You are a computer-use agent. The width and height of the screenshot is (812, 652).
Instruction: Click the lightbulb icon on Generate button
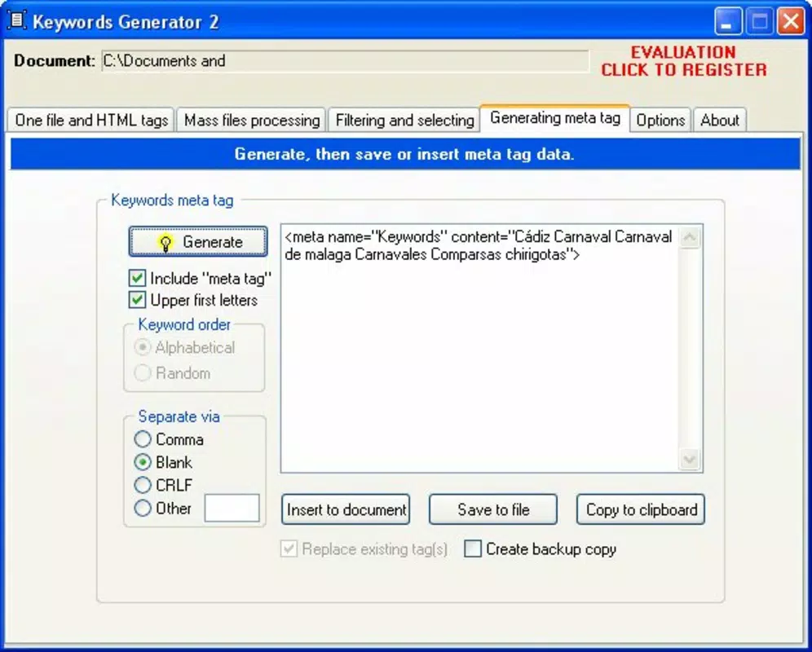tap(165, 243)
